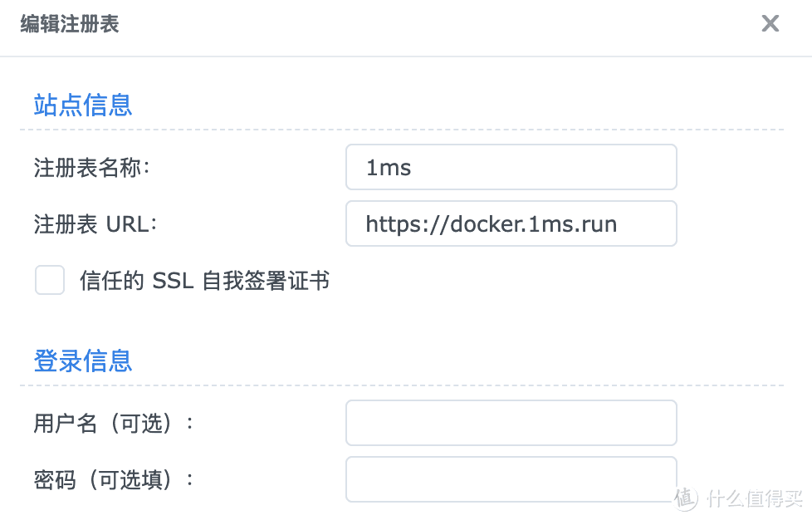
Task: Click the 登录信息 section heading
Action: (82, 361)
